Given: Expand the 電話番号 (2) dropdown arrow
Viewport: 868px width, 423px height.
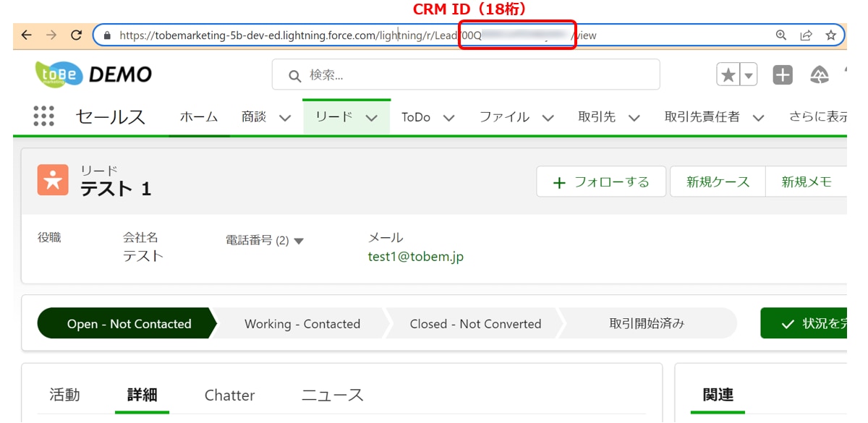Looking at the screenshot, I should tap(299, 241).
